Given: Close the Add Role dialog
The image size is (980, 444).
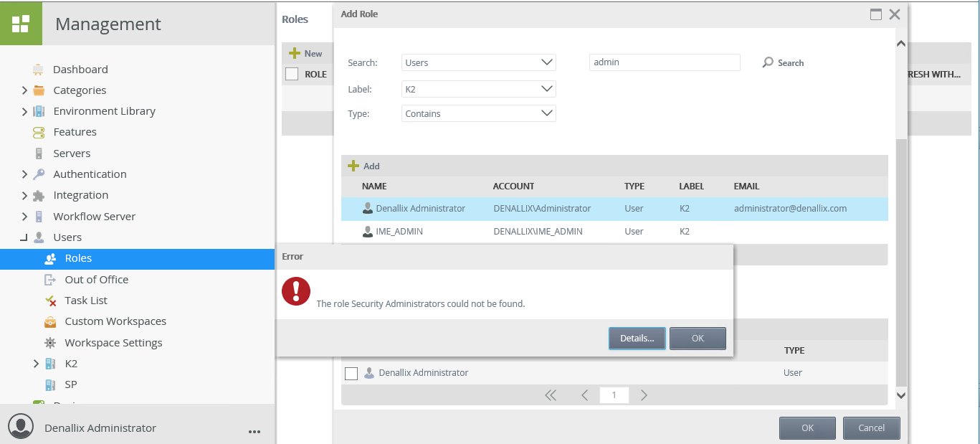Looking at the screenshot, I should pos(894,14).
